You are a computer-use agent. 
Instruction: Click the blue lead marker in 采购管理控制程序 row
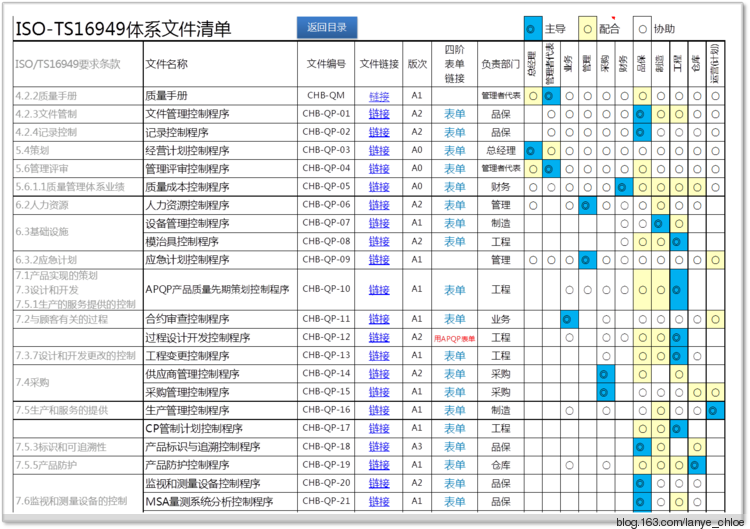coord(606,392)
